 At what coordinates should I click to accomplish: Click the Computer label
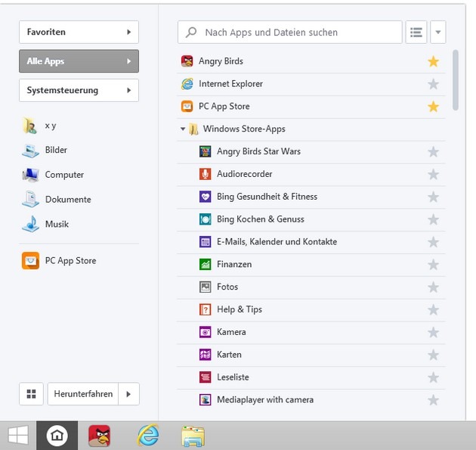point(64,175)
